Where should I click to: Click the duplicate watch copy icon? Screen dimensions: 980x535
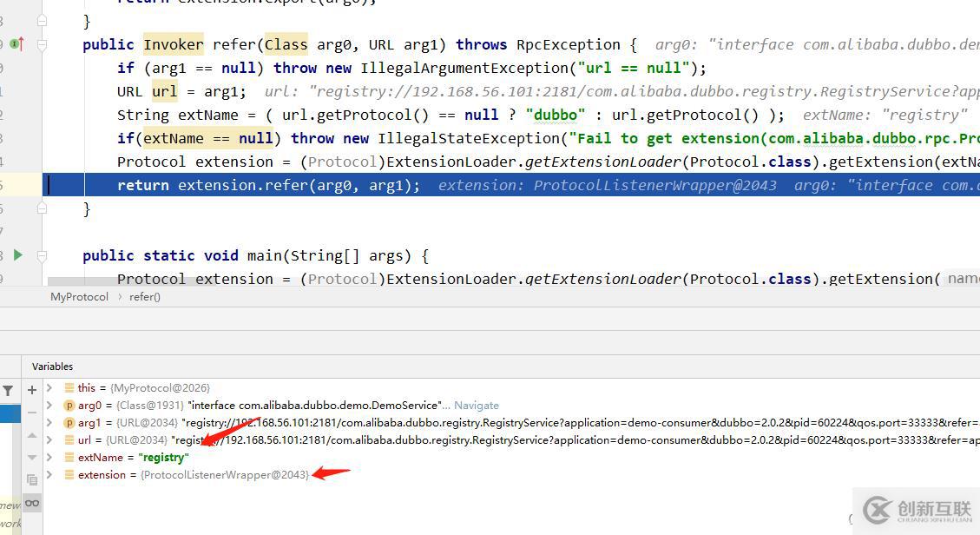(x=32, y=479)
